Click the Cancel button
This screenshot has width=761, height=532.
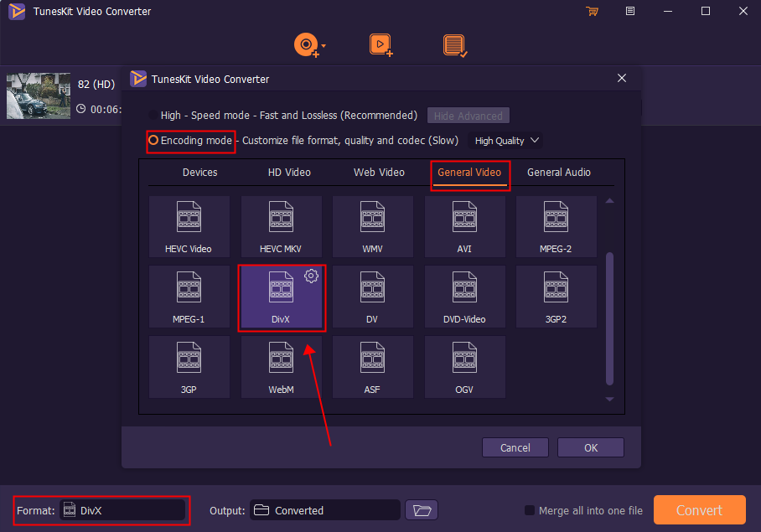coord(515,447)
